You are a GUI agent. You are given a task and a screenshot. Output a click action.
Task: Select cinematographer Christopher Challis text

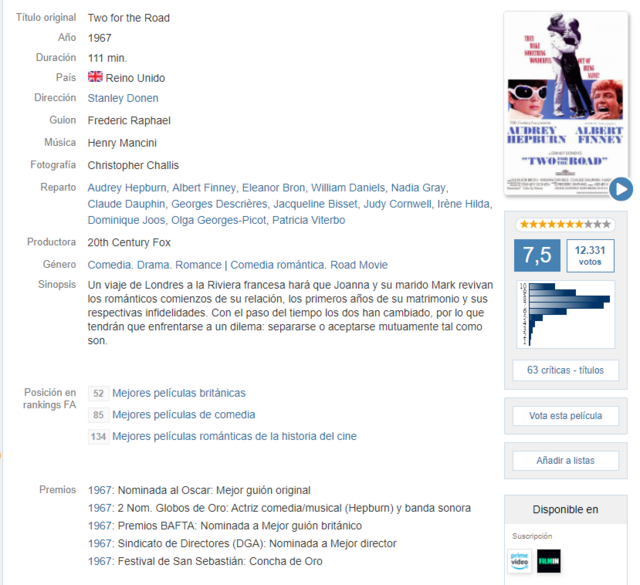[x=133, y=165]
